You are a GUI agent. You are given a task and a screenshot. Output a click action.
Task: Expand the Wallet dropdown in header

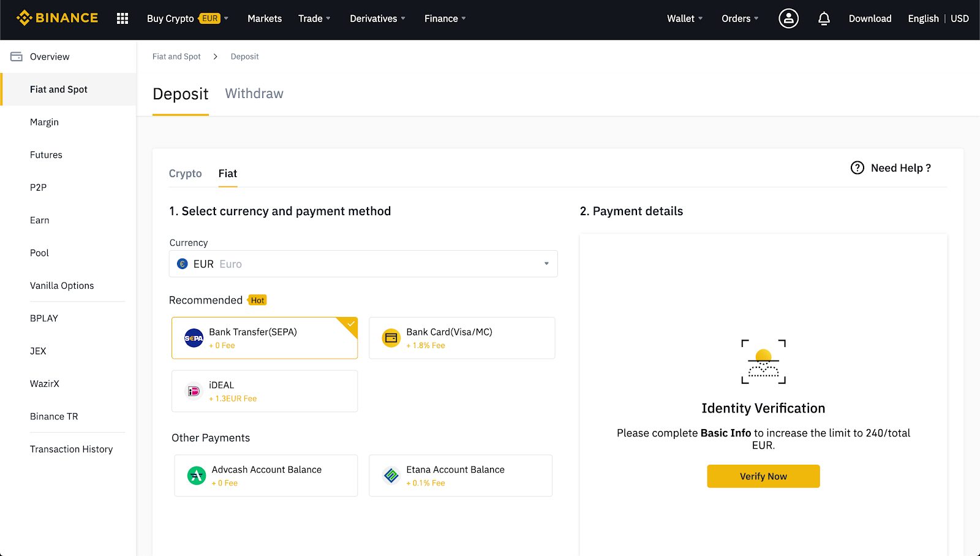click(684, 18)
